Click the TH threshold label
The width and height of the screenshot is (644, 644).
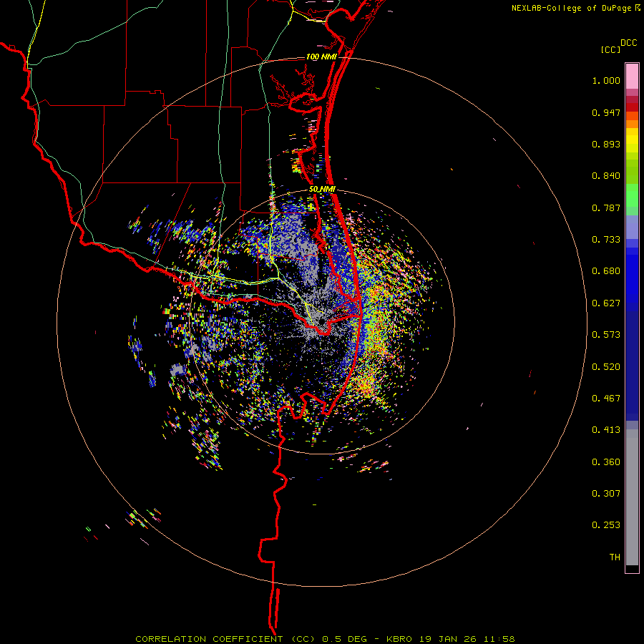tap(615, 557)
